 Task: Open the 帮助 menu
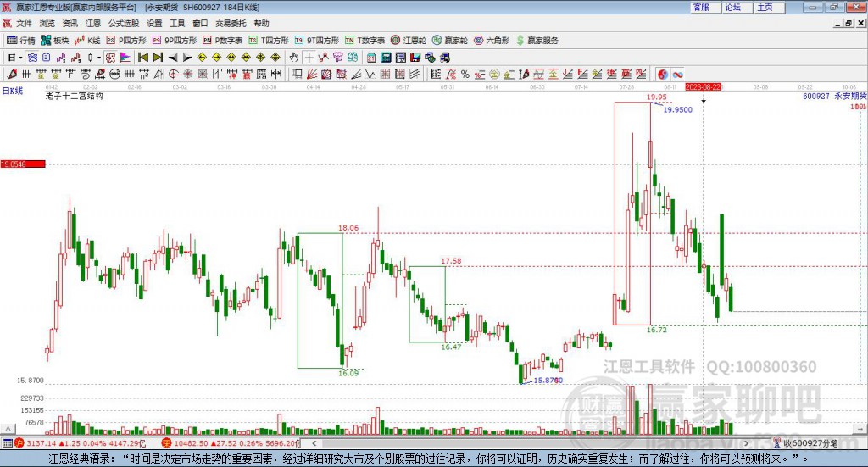point(261,23)
